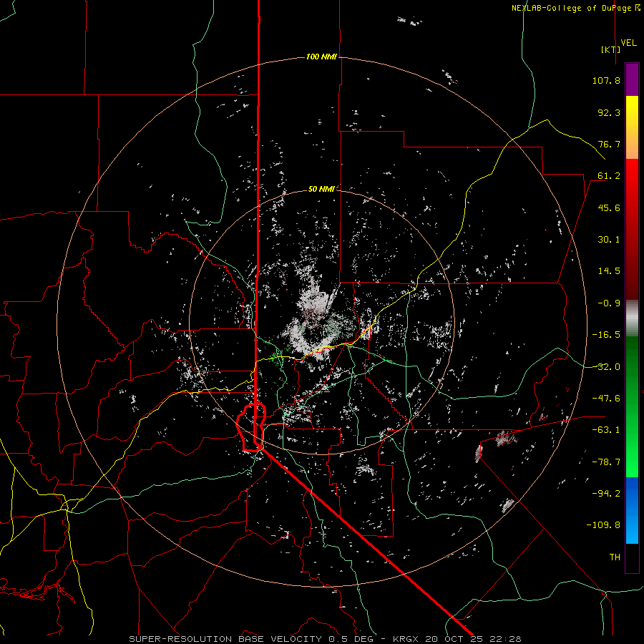Click the 50 NMI range ring label
Viewport: 644px width, 644px height.
pos(321,189)
